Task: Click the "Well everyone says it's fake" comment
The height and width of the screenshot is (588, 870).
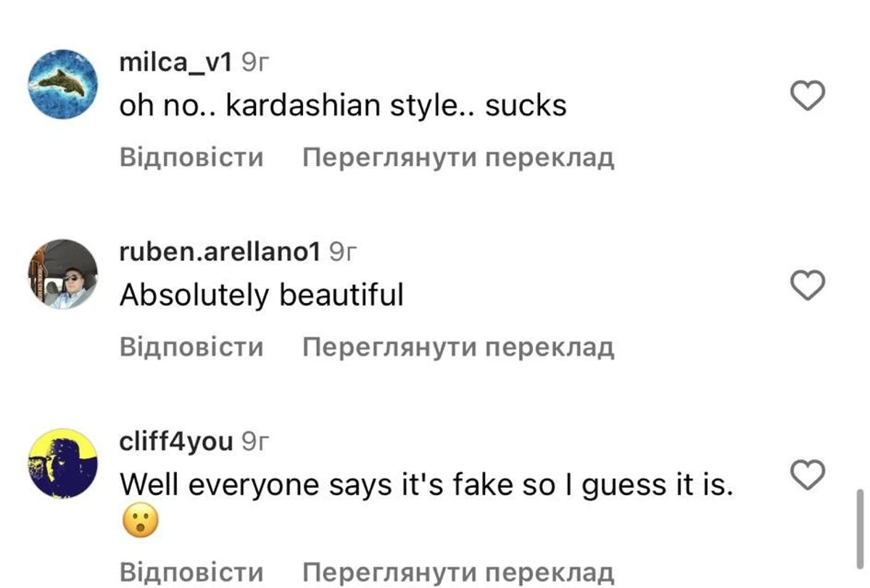Action: click(x=426, y=485)
